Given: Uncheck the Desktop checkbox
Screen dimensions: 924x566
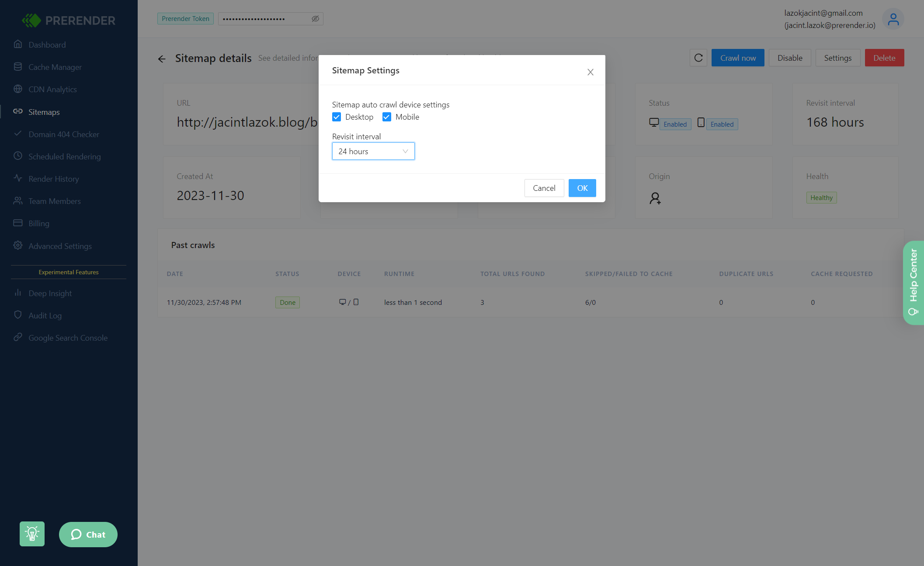Looking at the screenshot, I should point(337,117).
